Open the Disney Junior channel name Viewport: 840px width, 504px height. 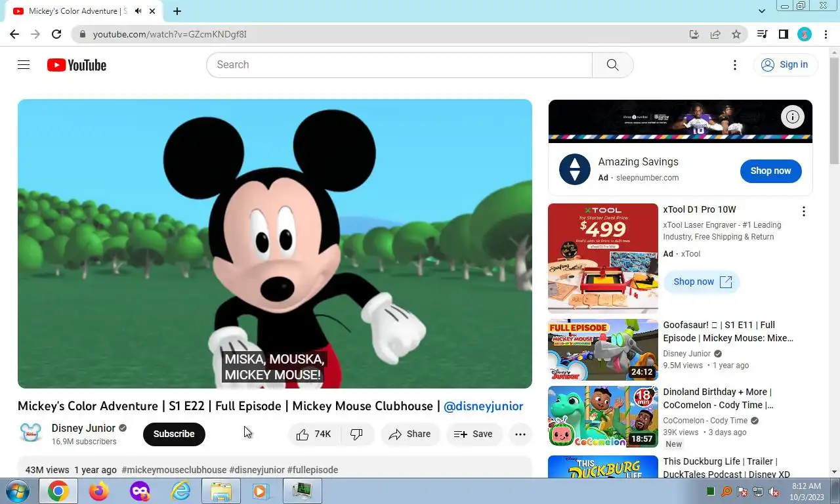tap(83, 428)
